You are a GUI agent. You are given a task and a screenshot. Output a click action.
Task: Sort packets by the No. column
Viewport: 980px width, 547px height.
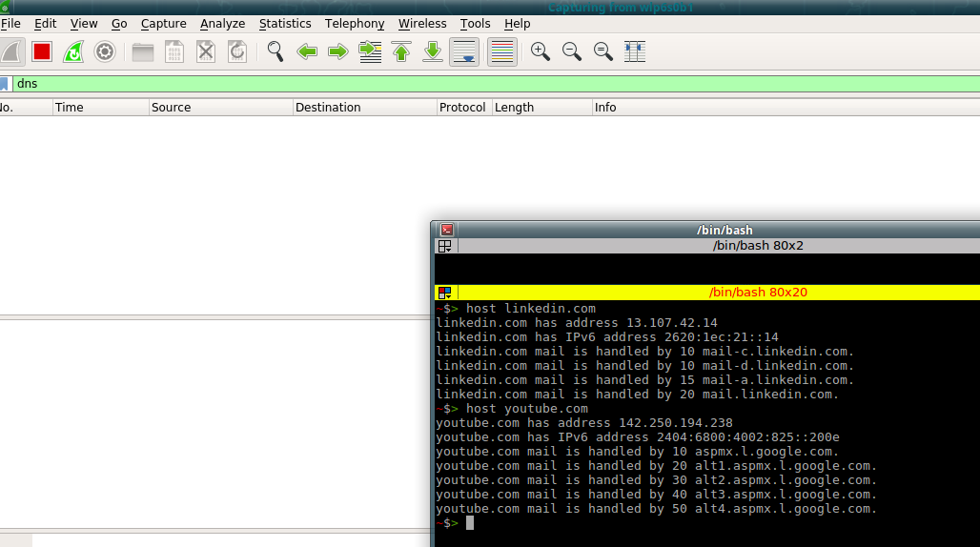(26, 108)
